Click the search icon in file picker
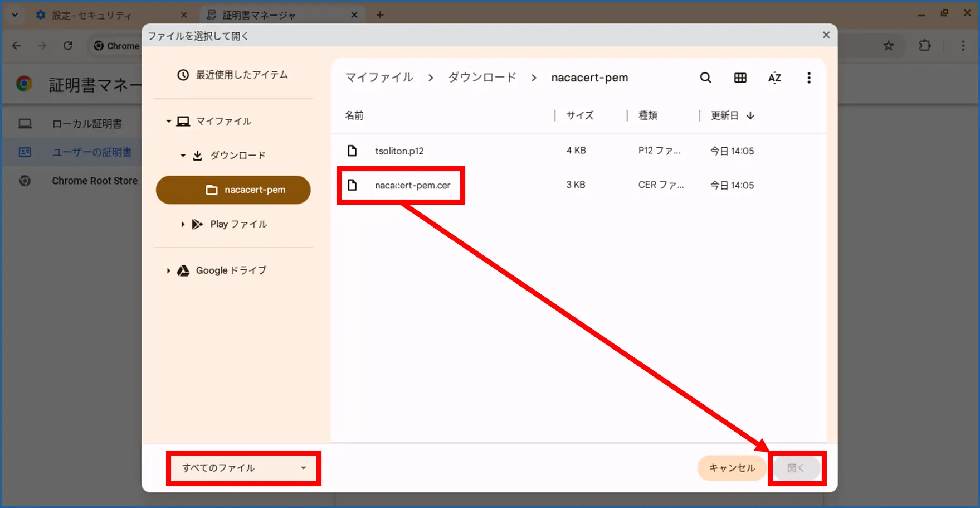This screenshot has width=980, height=508. [705, 78]
